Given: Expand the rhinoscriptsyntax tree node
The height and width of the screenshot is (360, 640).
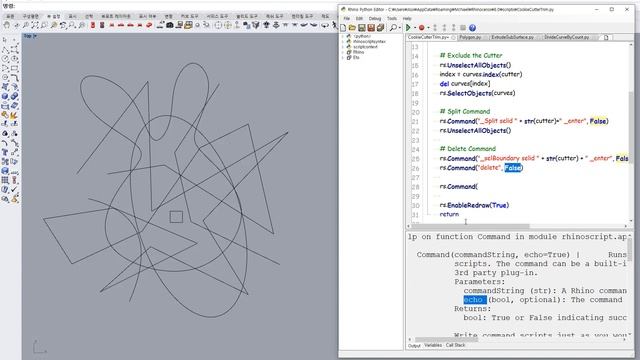Looking at the screenshot, I should click(x=343, y=42).
